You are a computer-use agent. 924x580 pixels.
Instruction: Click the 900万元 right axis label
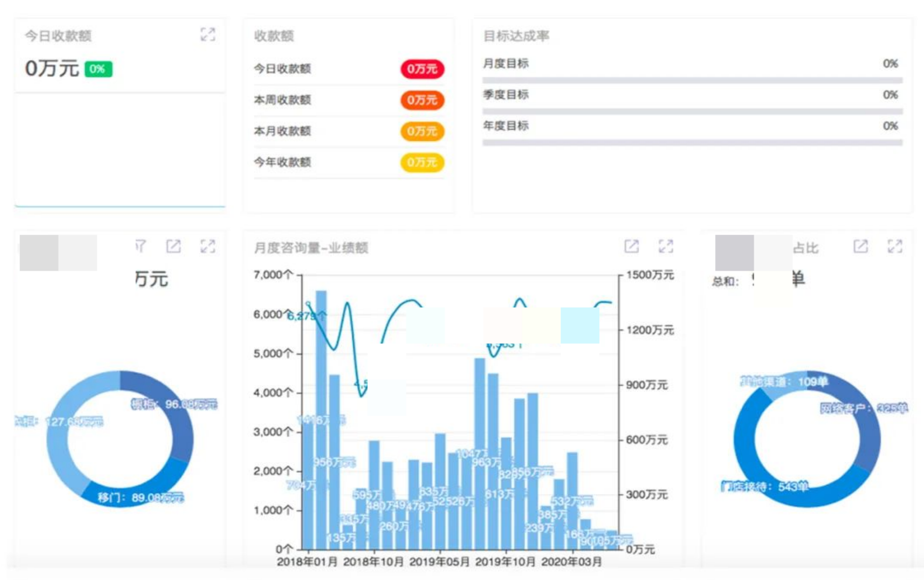click(x=647, y=385)
